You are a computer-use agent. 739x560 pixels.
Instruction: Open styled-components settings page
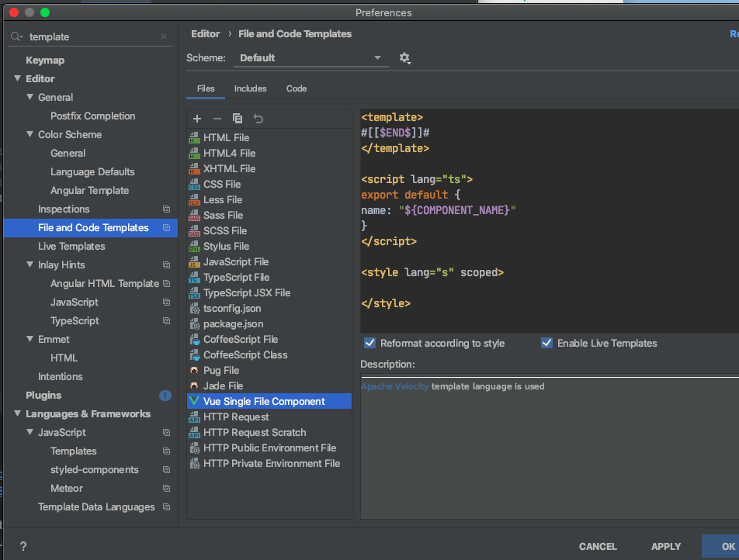tap(94, 469)
